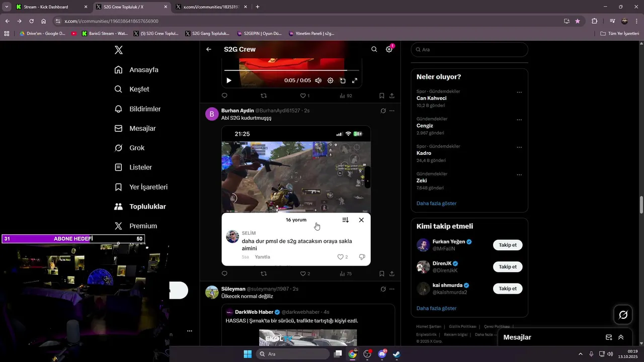Open Bildirimler notifications
This screenshot has width=644, height=362.
[x=137, y=109]
